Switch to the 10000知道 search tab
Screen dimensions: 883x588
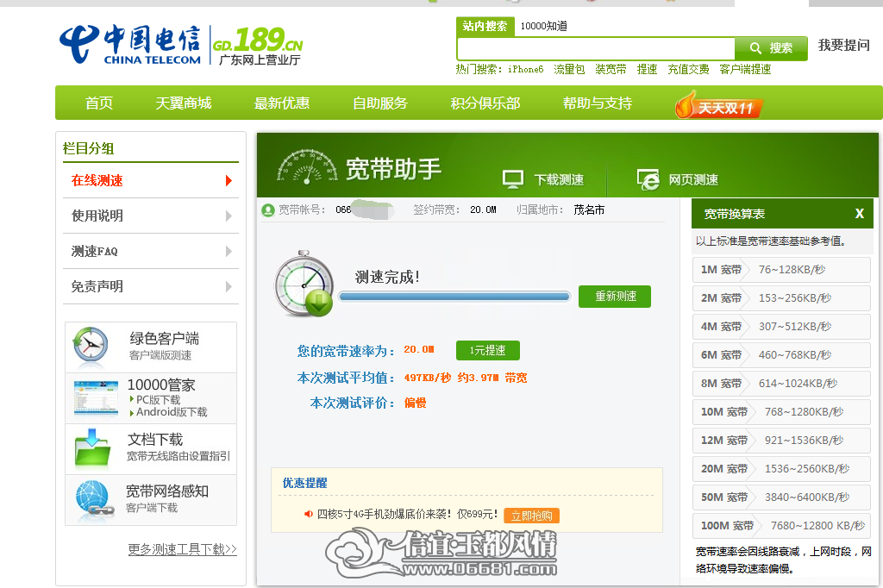[x=544, y=27]
